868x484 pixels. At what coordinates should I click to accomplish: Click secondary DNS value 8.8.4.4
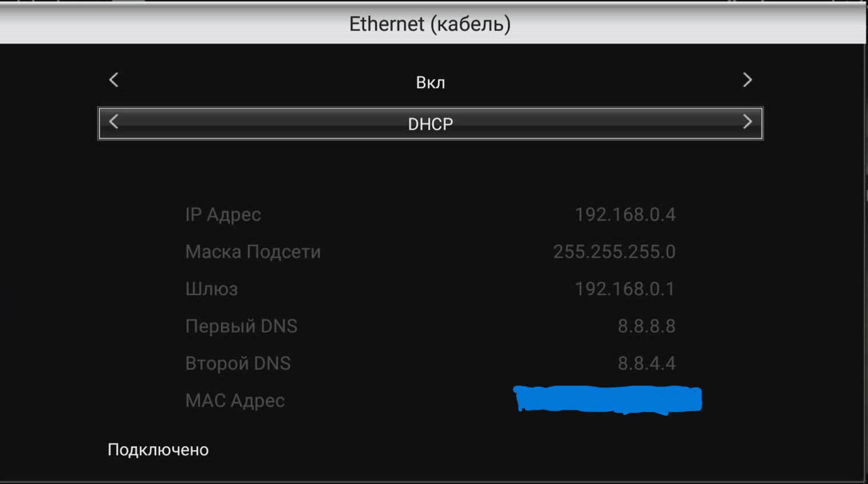click(x=647, y=363)
